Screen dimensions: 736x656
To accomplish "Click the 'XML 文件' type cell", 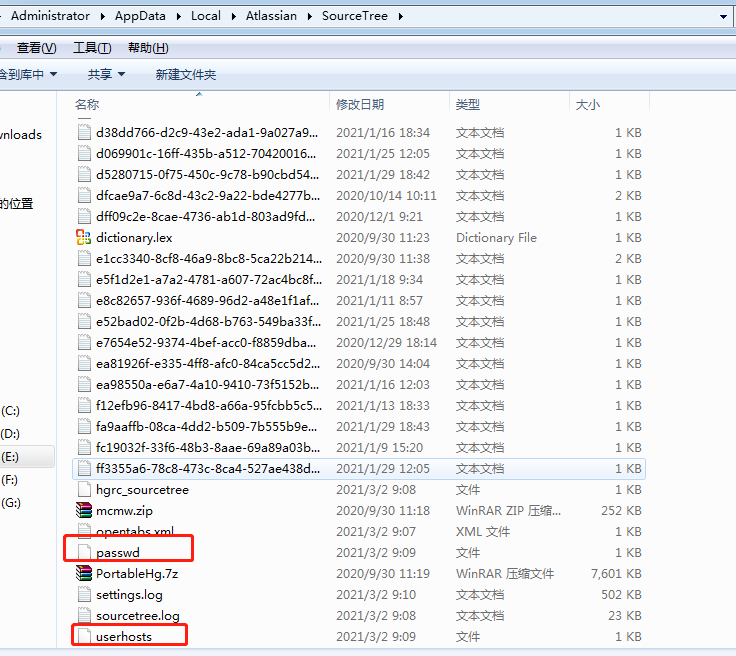I will [x=483, y=531].
